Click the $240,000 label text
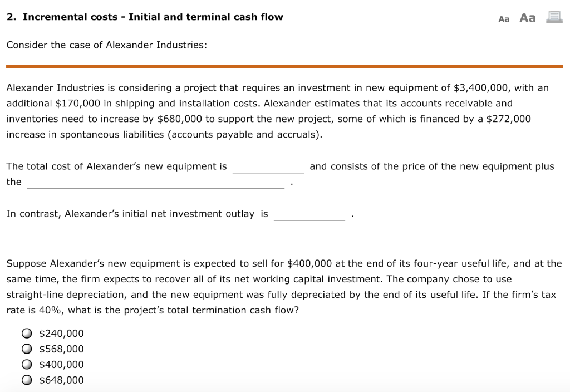This screenshot has width=570, height=392. click(x=61, y=333)
